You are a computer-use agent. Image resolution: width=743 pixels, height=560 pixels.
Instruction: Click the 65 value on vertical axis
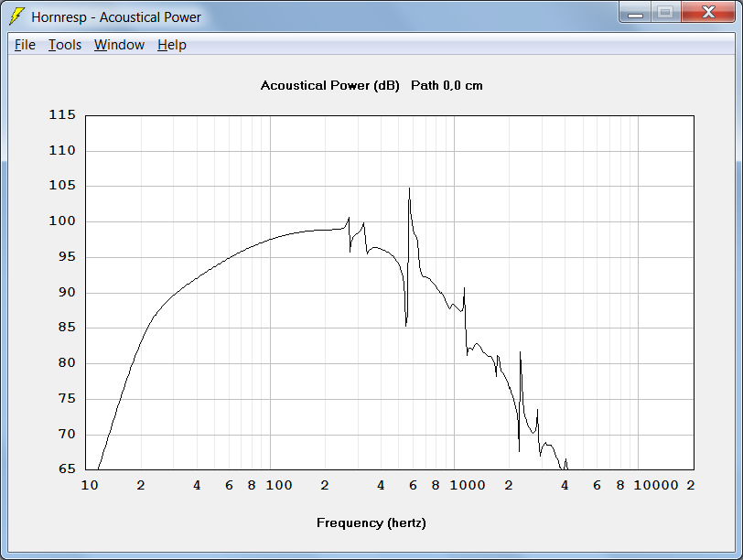tap(67, 468)
